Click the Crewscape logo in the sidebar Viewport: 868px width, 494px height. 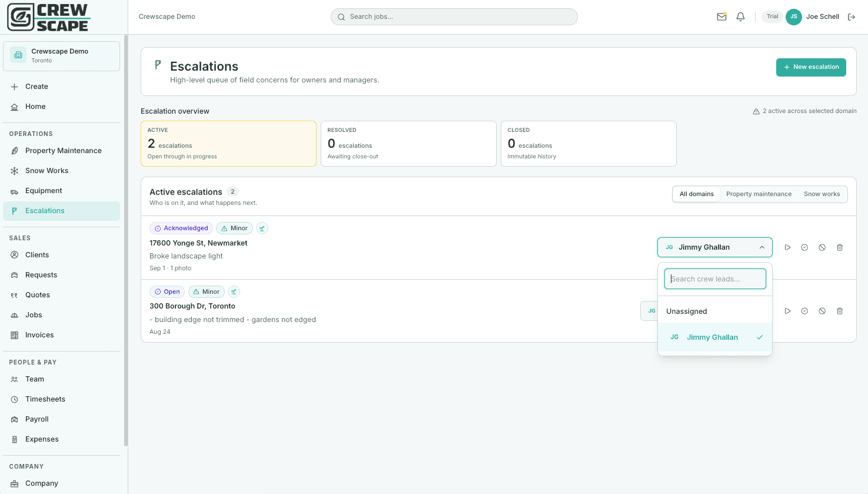(48, 17)
